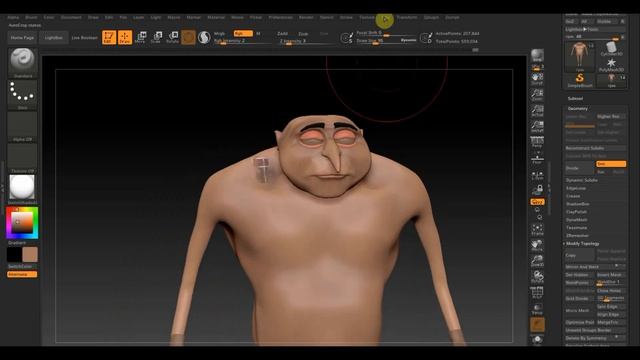Viewport: 640px width, 360px height.
Task: Enable the Mrgb mode
Action: (x=220, y=33)
